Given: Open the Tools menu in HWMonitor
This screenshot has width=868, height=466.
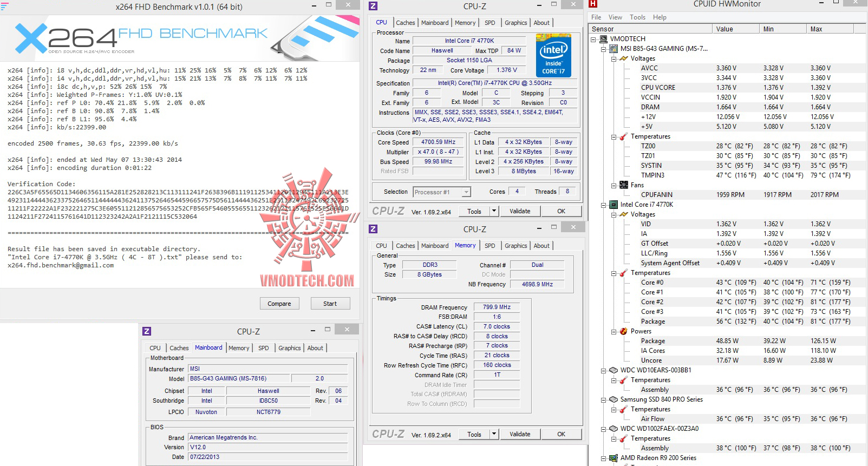Looking at the screenshot, I should tap(637, 17).
